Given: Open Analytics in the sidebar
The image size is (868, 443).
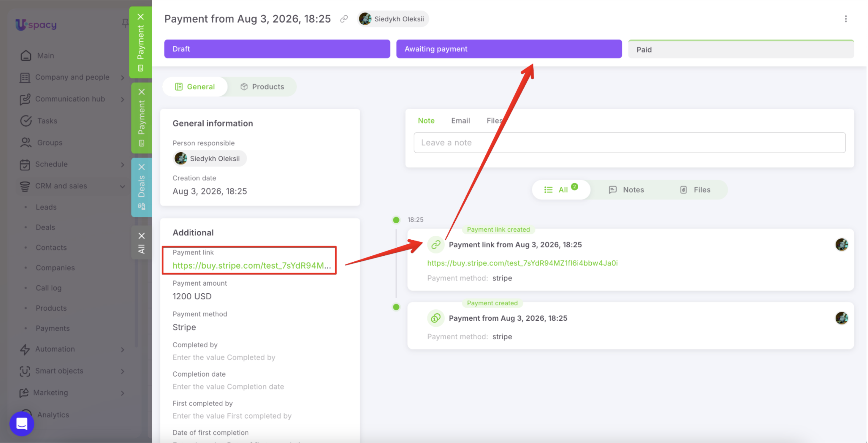Looking at the screenshot, I should [53, 415].
